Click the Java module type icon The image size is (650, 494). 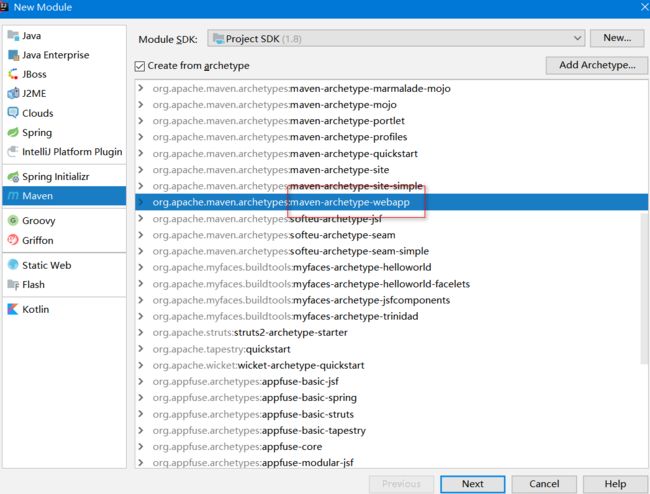13,36
